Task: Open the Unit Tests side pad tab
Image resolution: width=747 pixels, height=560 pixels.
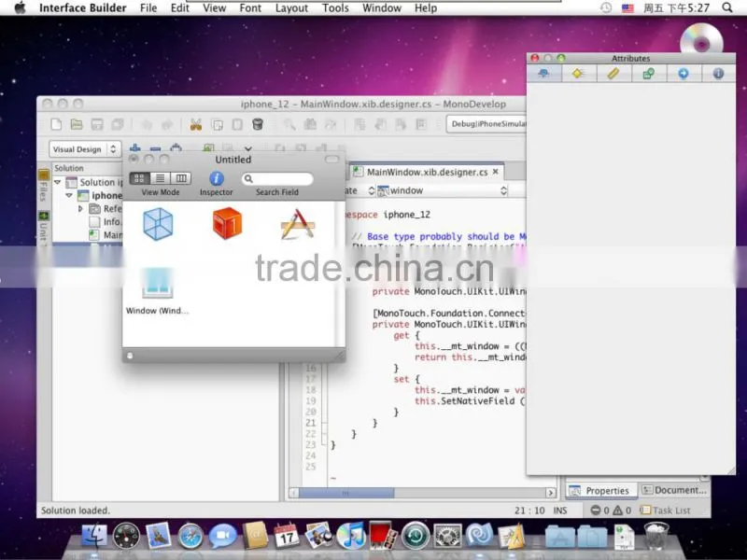Action: click(43, 227)
